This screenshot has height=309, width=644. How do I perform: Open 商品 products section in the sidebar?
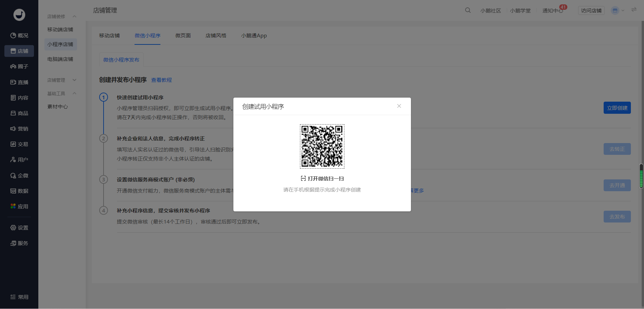click(x=19, y=113)
